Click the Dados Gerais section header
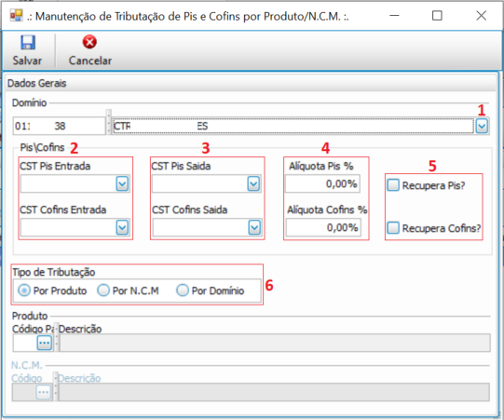 pos(37,84)
